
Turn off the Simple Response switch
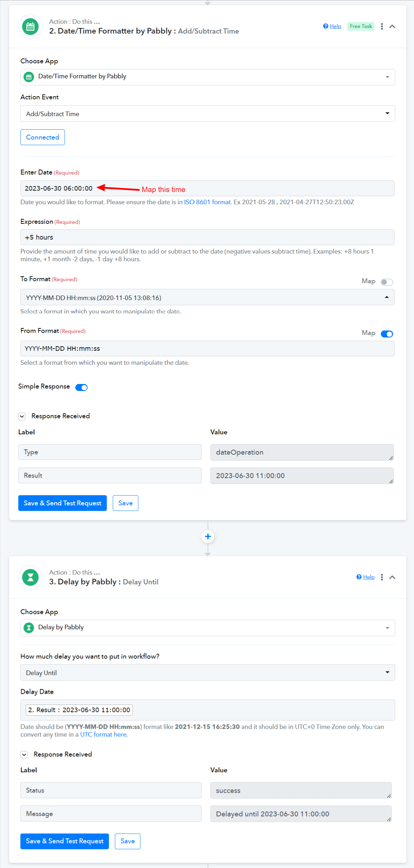point(82,387)
